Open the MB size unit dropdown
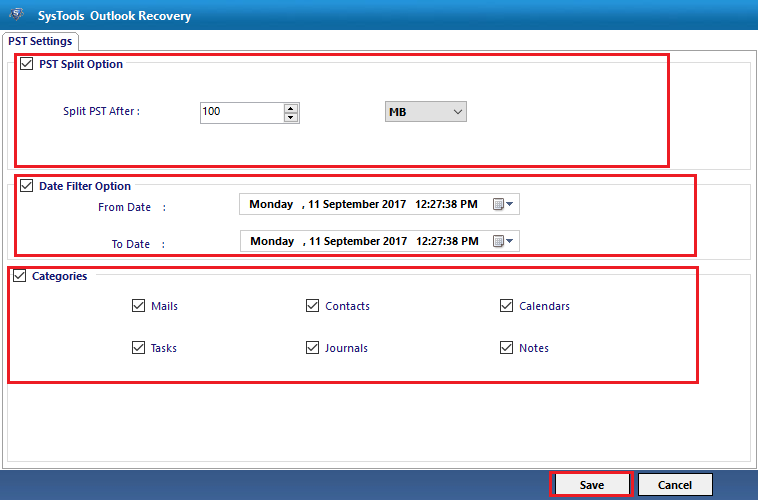The height and width of the screenshot is (500, 758). click(x=426, y=112)
